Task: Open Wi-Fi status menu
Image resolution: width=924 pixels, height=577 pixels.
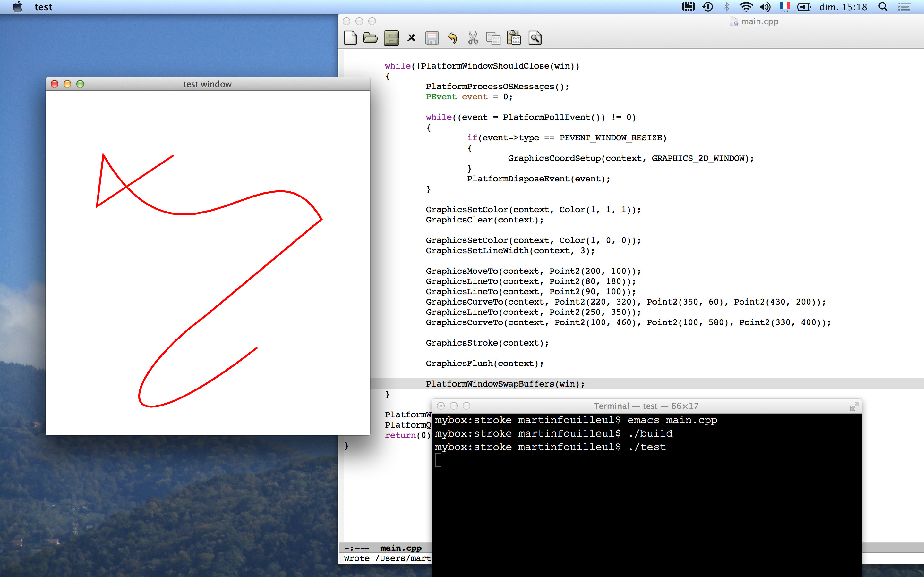Action: point(746,7)
